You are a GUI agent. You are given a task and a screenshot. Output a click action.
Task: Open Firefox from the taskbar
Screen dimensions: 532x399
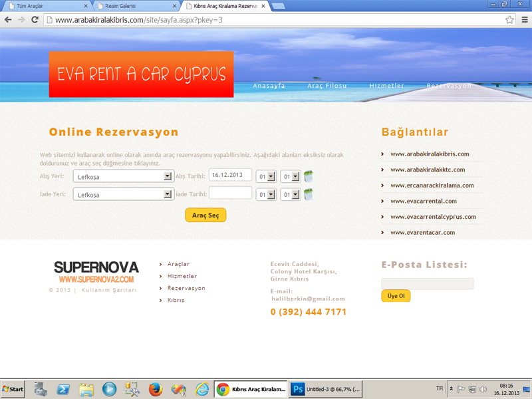point(156,389)
